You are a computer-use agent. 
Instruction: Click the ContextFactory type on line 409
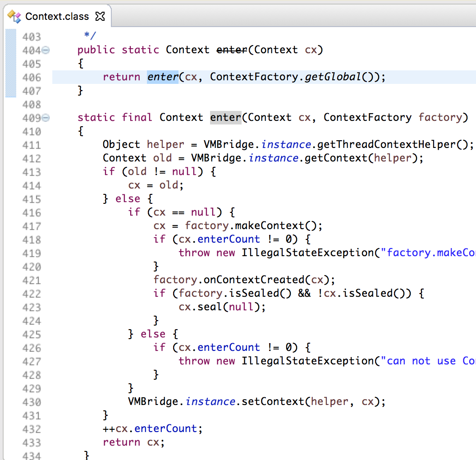point(368,118)
